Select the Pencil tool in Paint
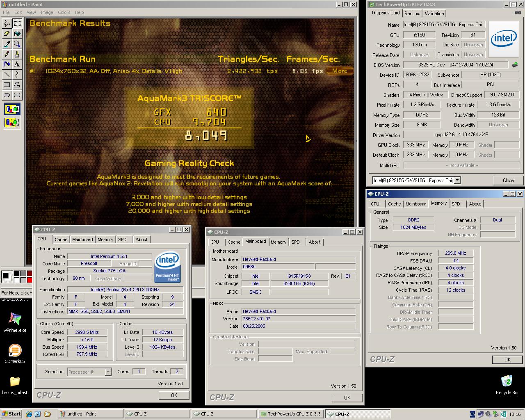This screenshot has width=525, height=420. (x=7, y=54)
